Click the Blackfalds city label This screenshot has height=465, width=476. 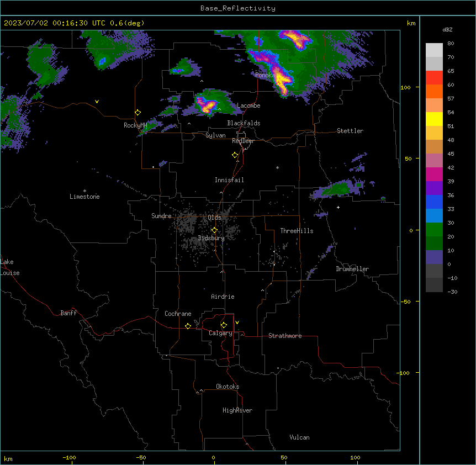click(x=244, y=123)
